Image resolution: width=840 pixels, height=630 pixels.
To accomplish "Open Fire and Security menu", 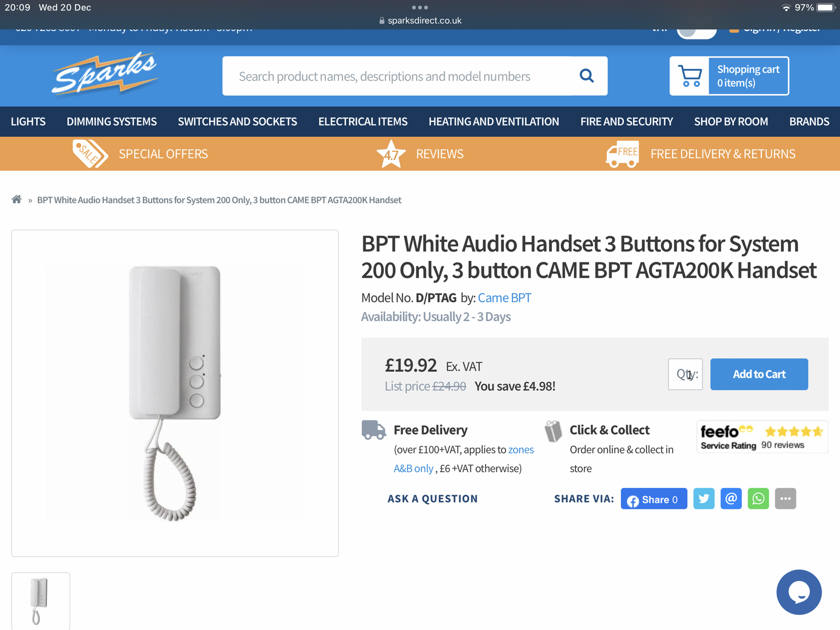I will (626, 122).
